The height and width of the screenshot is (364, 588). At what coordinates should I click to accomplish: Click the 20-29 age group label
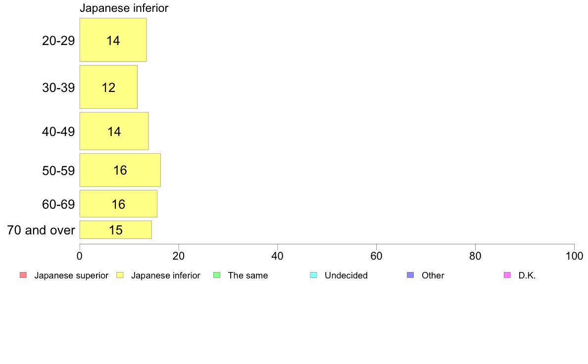(58, 41)
